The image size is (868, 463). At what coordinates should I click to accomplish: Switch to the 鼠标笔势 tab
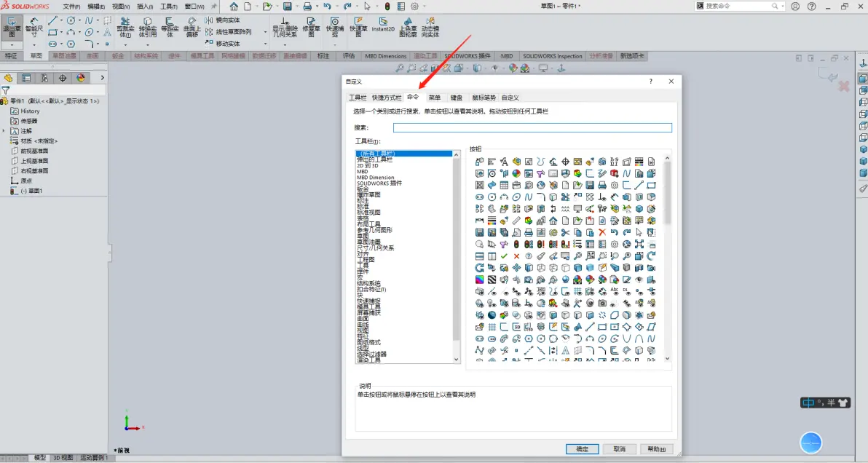pos(484,98)
